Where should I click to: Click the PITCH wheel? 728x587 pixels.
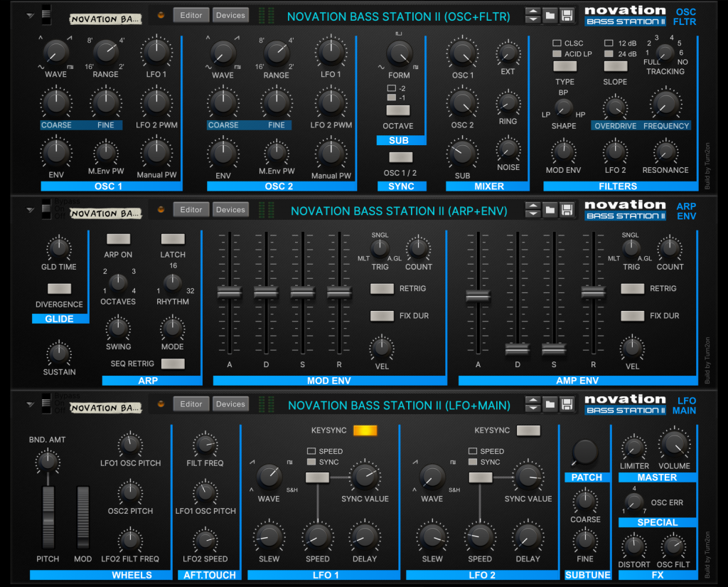48,518
